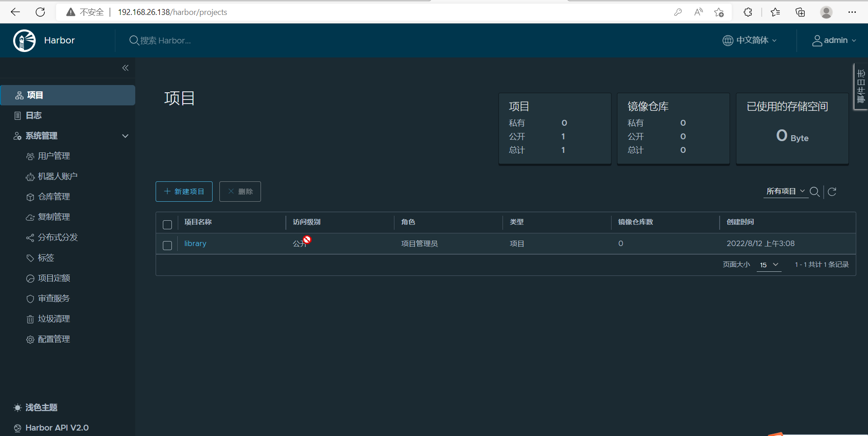The image size is (868, 436).
Task: Open the favorites list icon
Action: point(775,12)
